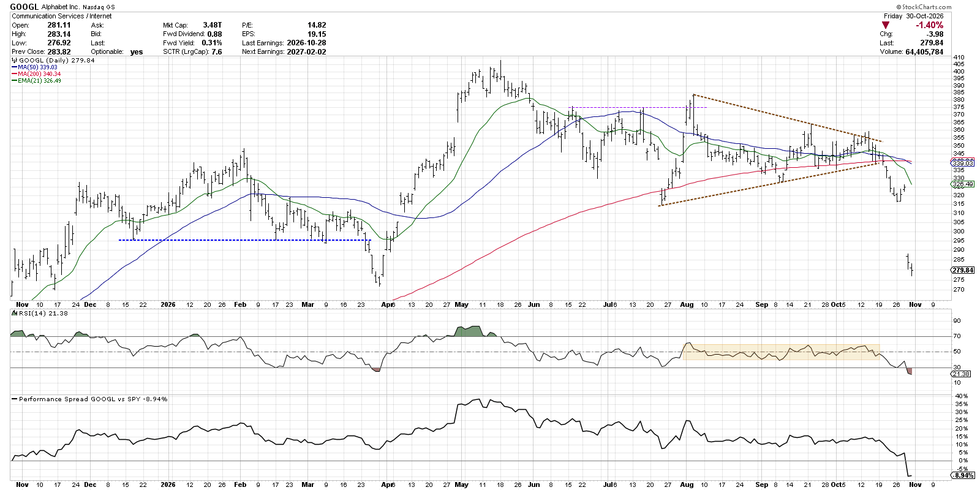
Task: Click the -8.94% spread tag on the axis
Action: 963,475
